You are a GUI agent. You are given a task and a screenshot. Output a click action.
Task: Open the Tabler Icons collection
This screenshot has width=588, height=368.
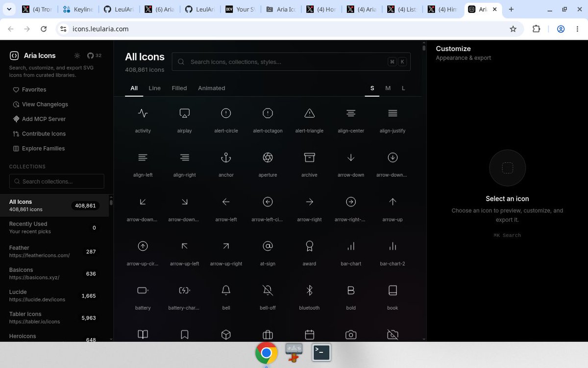[54, 318]
